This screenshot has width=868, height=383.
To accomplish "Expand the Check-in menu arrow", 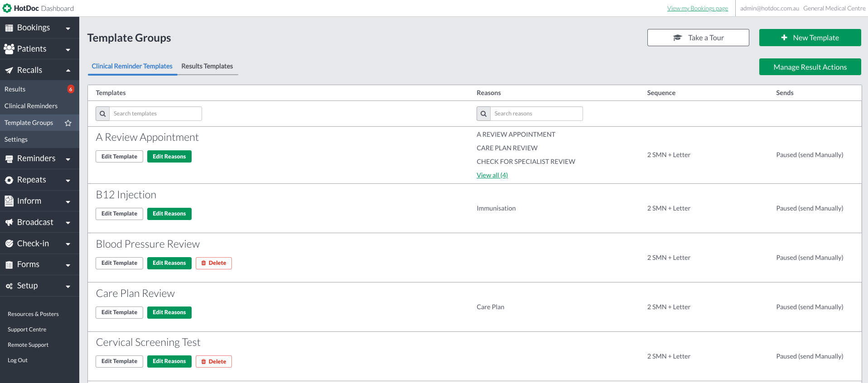I will tap(68, 244).
